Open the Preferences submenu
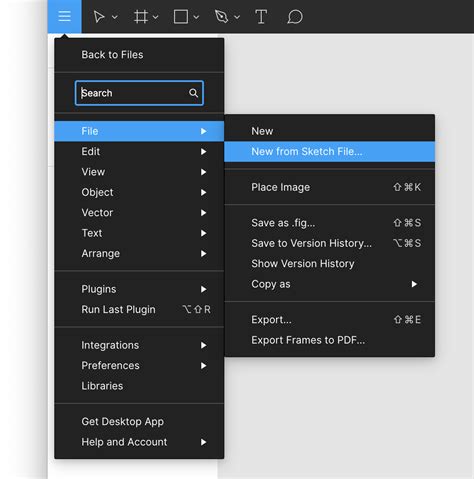Screen dimensions: 474x479 pos(139,366)
